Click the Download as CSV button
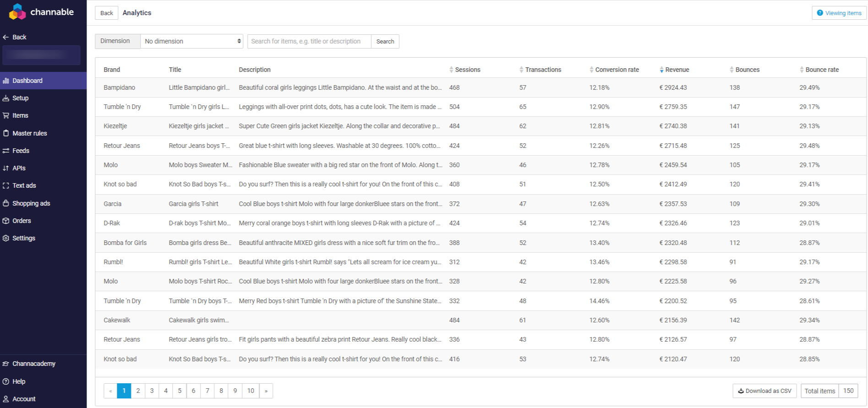 click(x=765, y=391)
